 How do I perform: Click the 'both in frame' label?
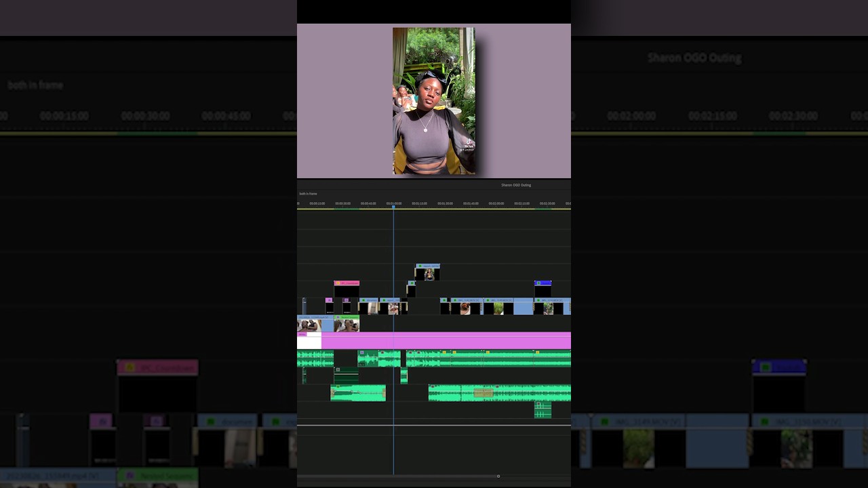[x=309, y=194]
